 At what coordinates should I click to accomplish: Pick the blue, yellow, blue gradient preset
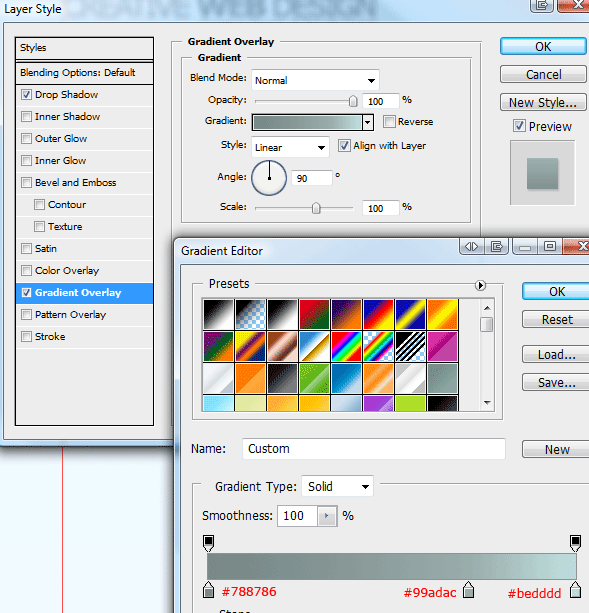tap(410, 314)
